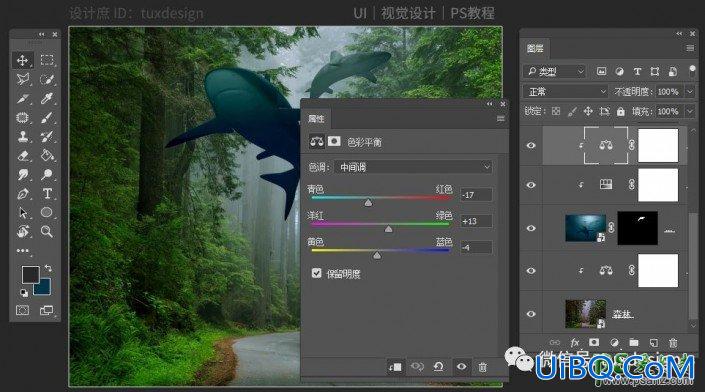Select the Quick Selection tool
The width and height of the screenshot is (705, 392).
[47, 80]
